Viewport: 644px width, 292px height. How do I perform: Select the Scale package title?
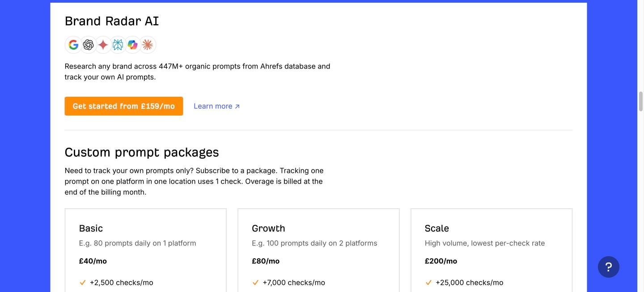click(x=437, y=228)
